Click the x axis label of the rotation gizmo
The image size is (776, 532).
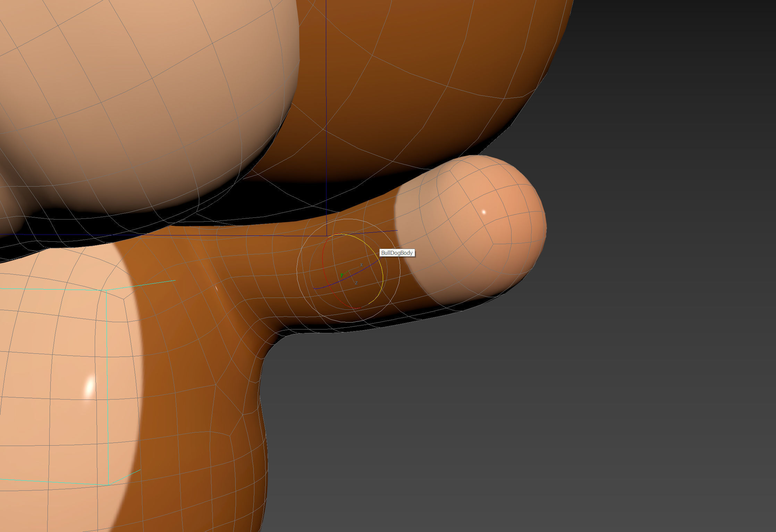(x=362, y=265)
